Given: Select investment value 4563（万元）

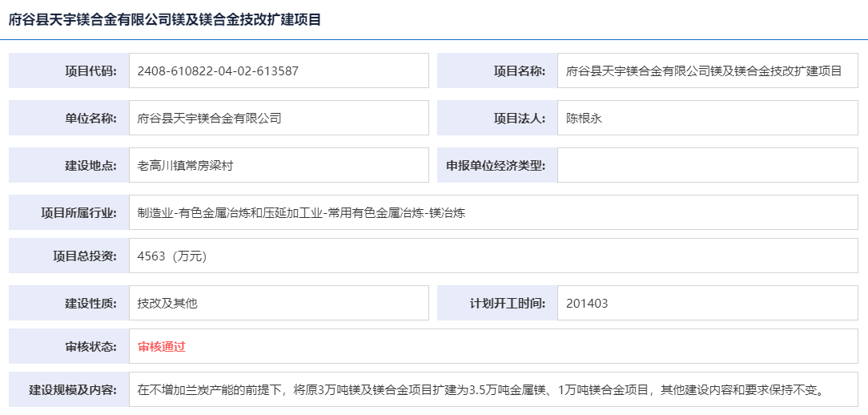Looking at the screenshot, I should [x=171, y=256].
